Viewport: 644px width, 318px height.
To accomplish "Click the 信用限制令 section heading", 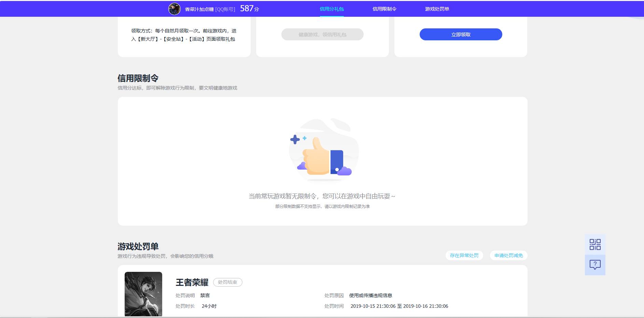I will (x=138, y=78).
